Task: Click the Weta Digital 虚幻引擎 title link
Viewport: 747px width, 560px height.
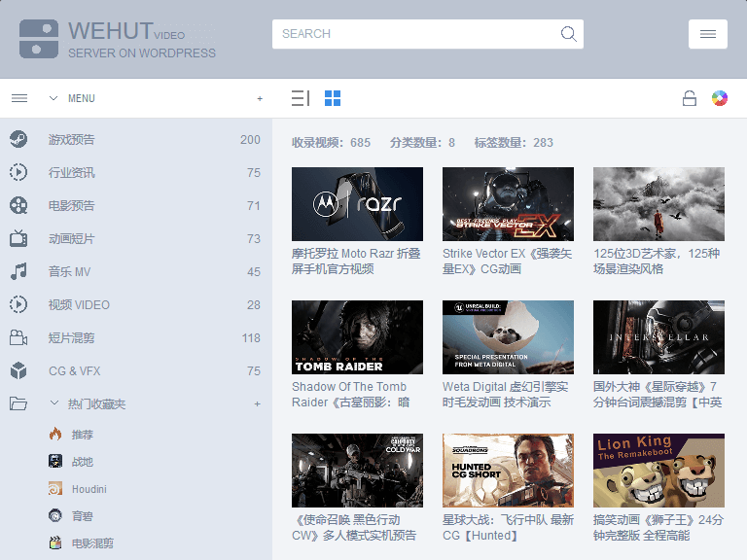Action: (506, 395)
